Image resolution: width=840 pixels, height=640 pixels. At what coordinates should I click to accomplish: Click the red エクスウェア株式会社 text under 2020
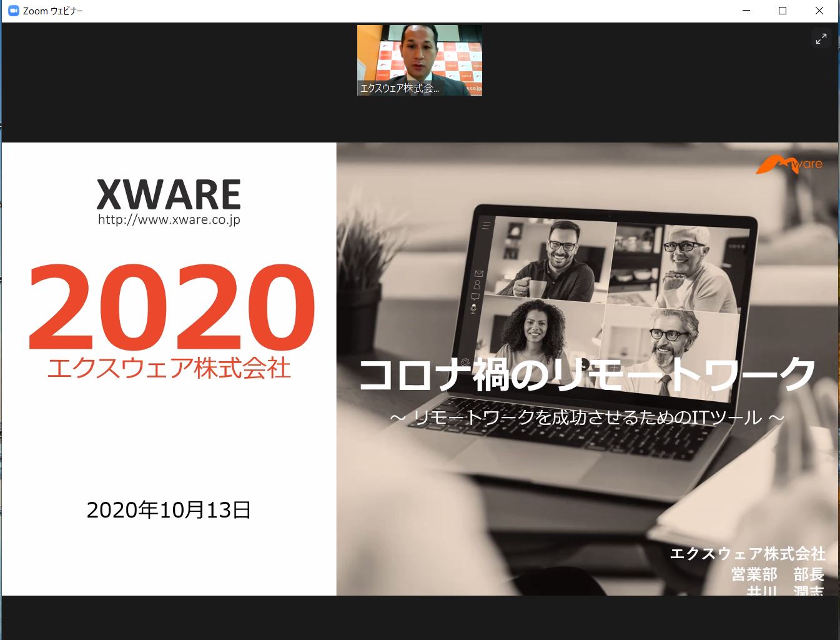[x=169, y=367]
